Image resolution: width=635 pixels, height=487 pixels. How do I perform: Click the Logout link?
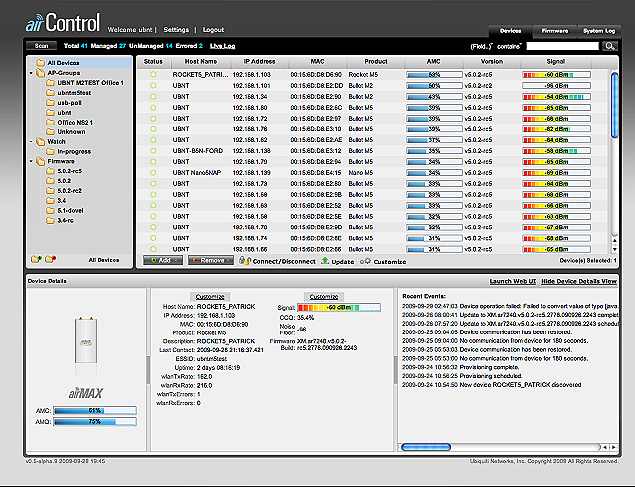(x=213, y=30)
